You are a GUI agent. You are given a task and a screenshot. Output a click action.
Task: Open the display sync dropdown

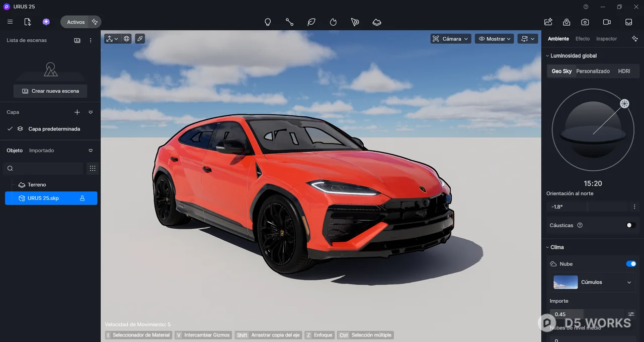(528, 39)
